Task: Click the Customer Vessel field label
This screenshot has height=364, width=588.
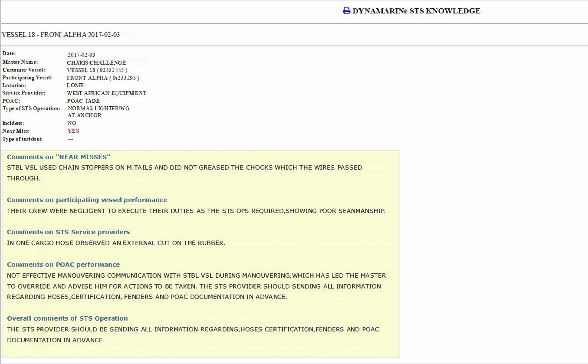Action: [x=23, y=70]
